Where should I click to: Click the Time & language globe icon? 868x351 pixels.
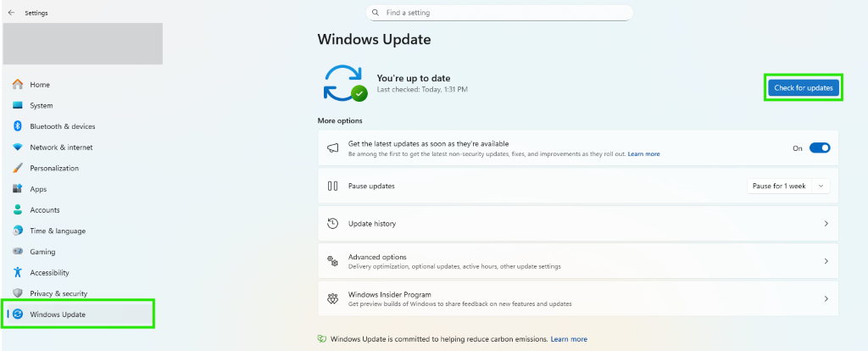pyautogui.click(x=18, y=231)
